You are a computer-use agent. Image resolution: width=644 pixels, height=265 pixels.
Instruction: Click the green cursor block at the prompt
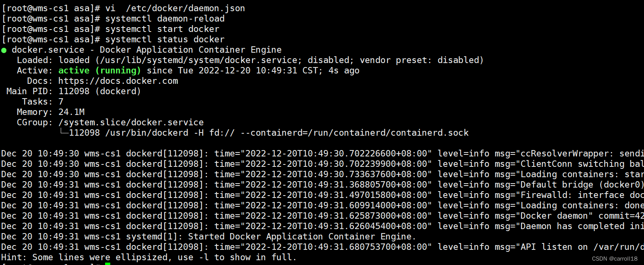pos(107,263)
